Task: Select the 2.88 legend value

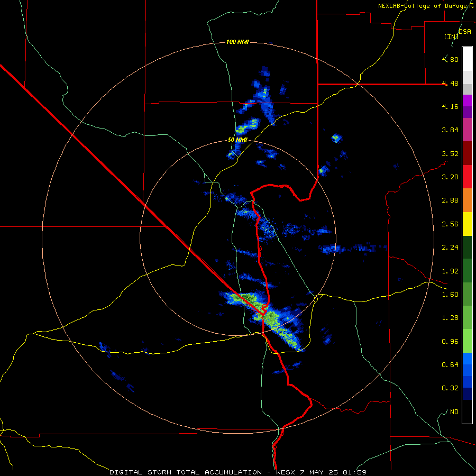Action: point(450,200)
